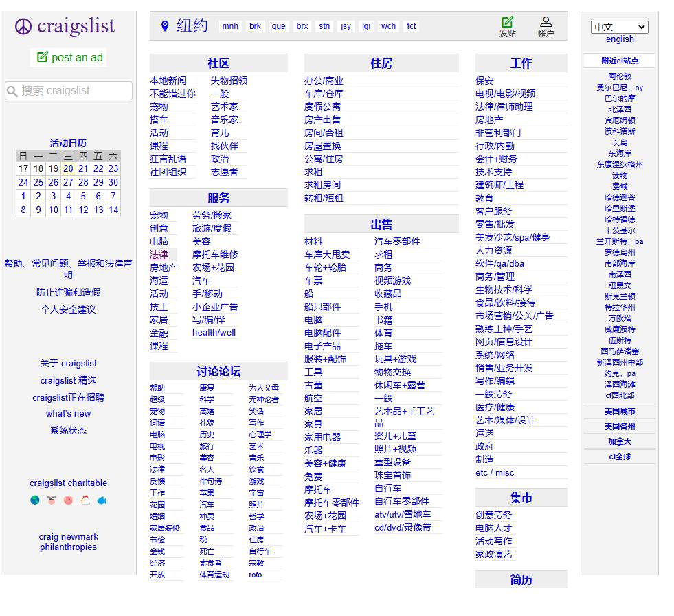The image size is (674, 616).
Task: Click the magnifier icon in search box
Action: click(12, 91)
